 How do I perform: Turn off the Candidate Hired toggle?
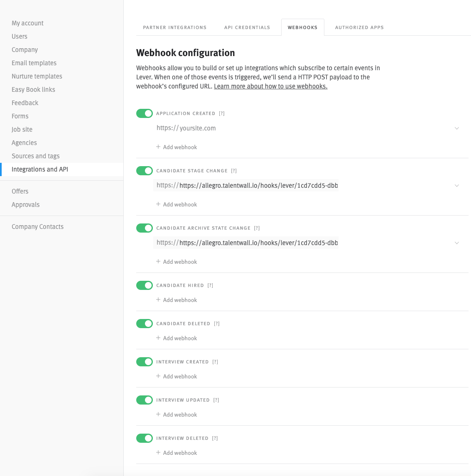coord(145,285)
